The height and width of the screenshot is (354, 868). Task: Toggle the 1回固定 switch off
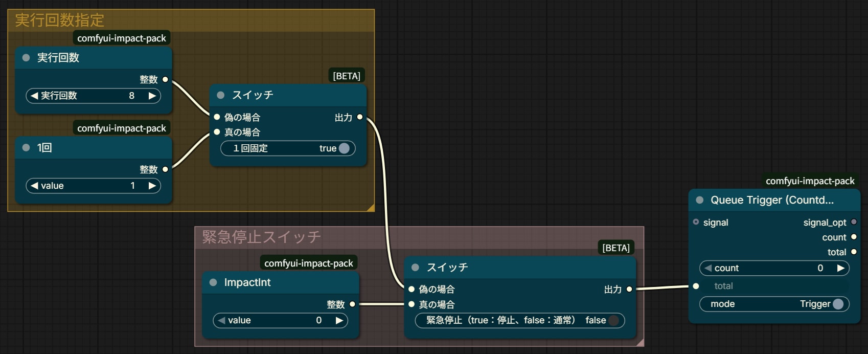344,148
